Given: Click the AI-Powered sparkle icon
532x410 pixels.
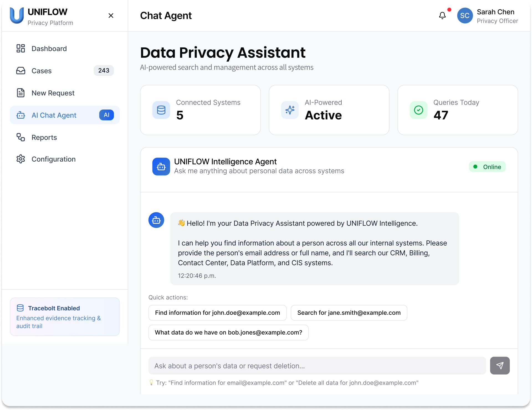Looking at the screenshot, I should point(290,110).
